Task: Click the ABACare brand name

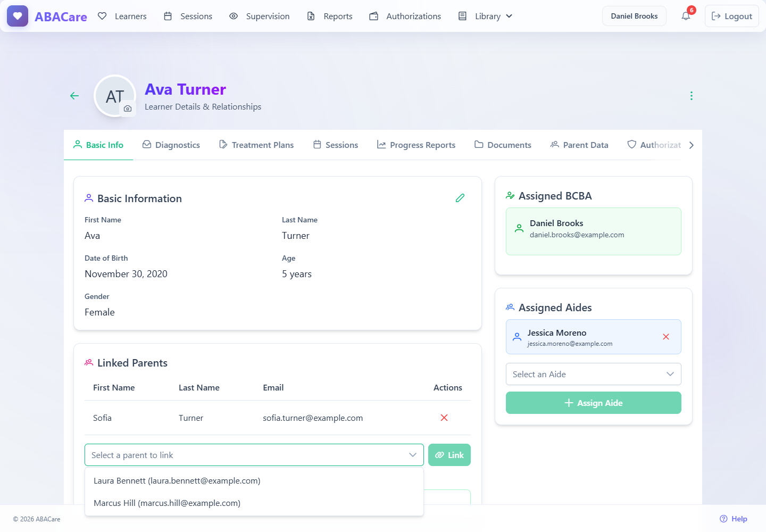Action: coord(61,16)
